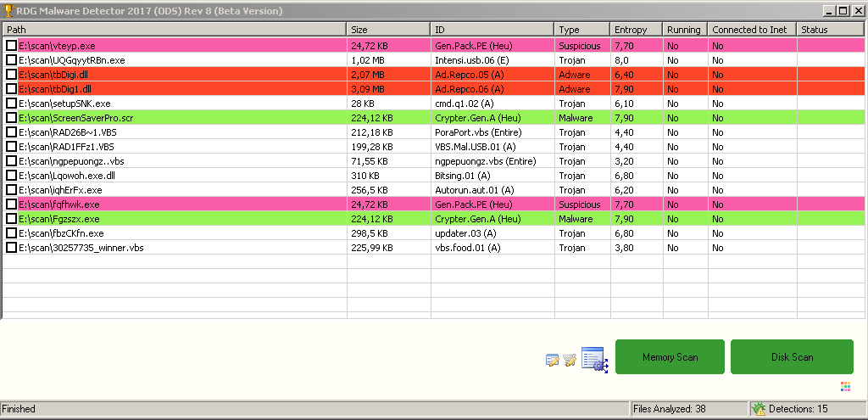Click the cart with pencil icon

tap(570, 360)
